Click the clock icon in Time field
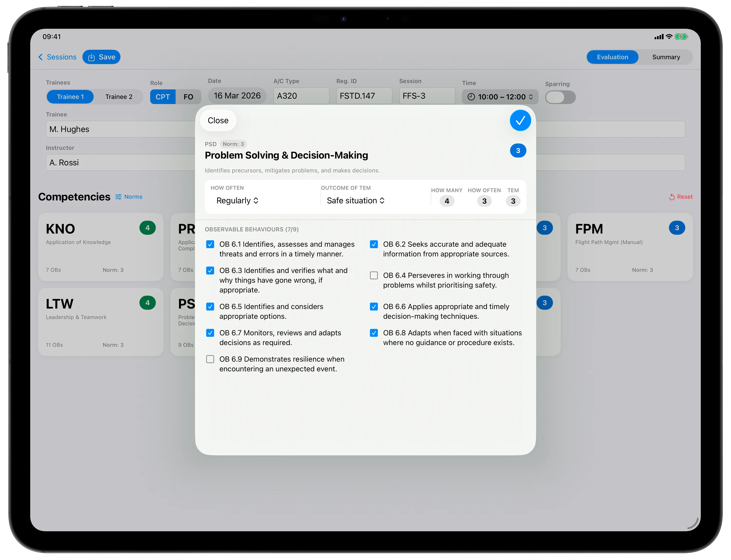 click(x=471, y=97)
